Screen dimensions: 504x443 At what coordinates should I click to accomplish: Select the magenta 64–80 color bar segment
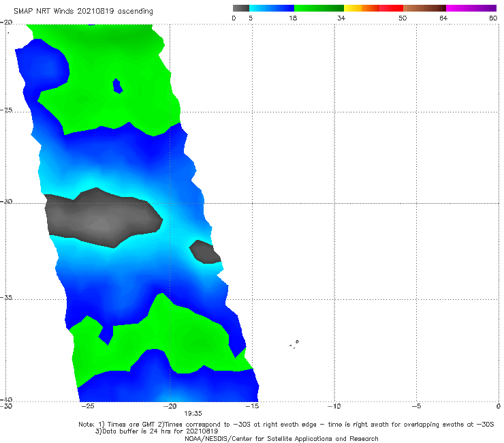[x=471, y=8]
